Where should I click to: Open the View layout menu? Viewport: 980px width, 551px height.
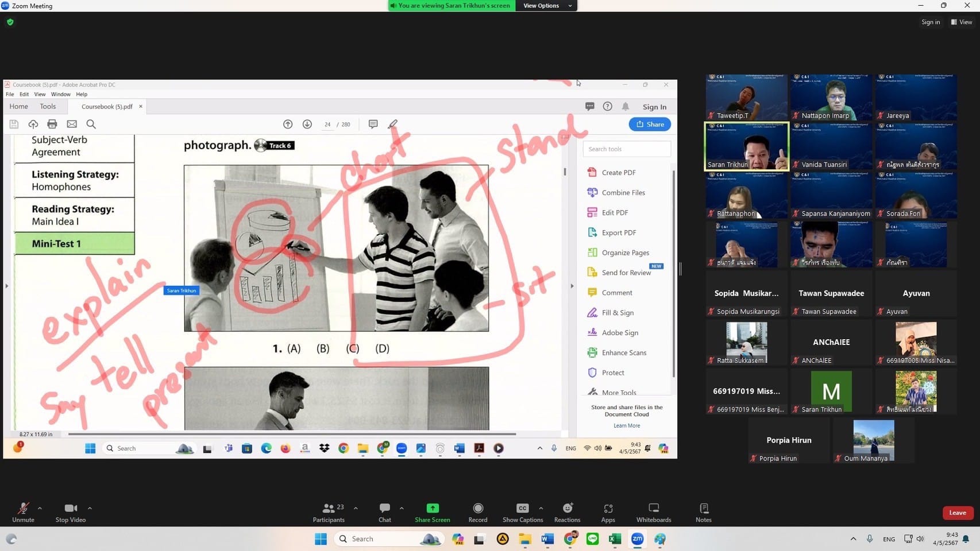pyautogui.click(x=962, y=22)
